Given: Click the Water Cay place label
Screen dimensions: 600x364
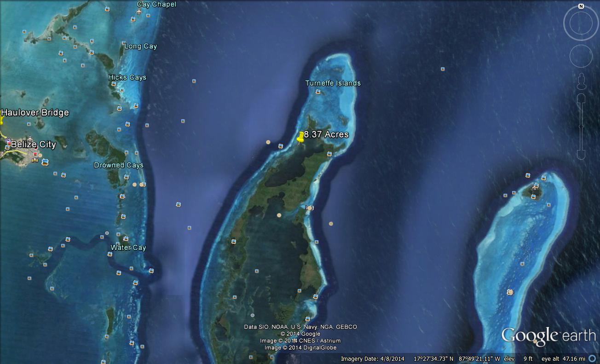Looking at the screenshot, I should click(128, 248).
